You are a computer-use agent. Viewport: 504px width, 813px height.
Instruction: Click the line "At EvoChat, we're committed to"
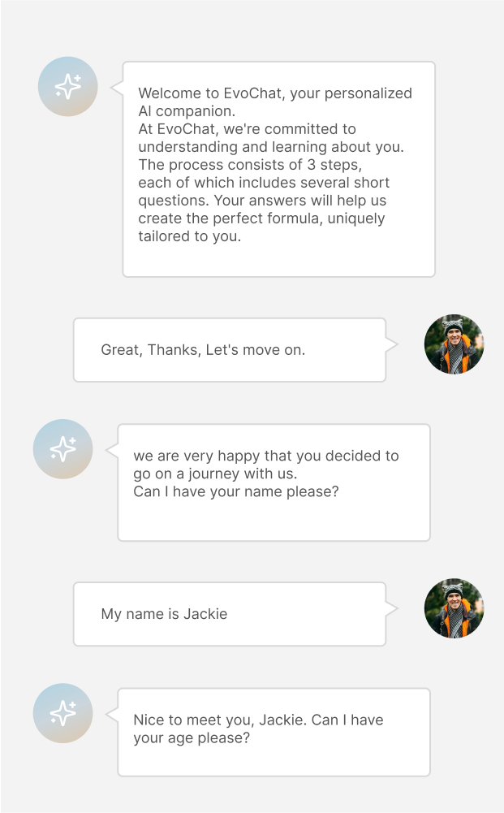[247, 129]
